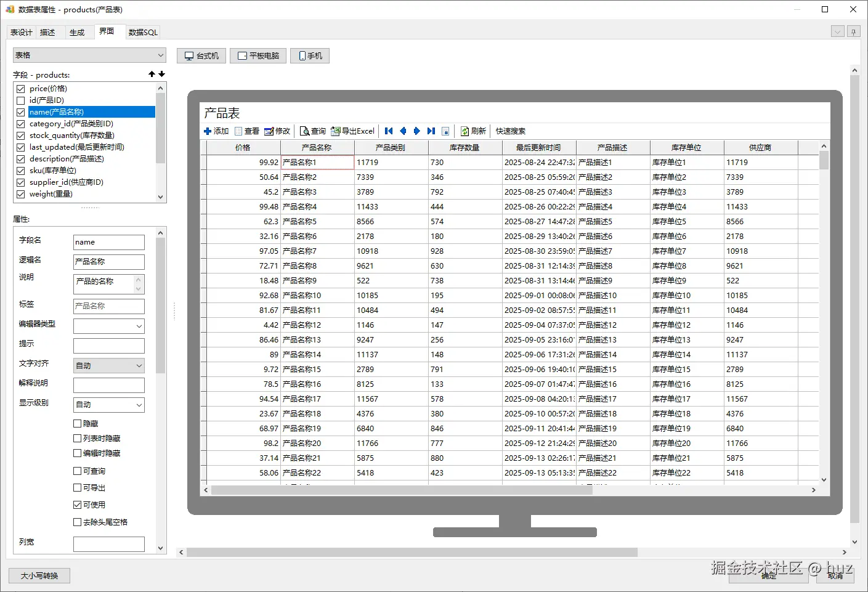Screen dimensions: 868x592
Task: Click the 标签 input field
Action: point(109,306)
